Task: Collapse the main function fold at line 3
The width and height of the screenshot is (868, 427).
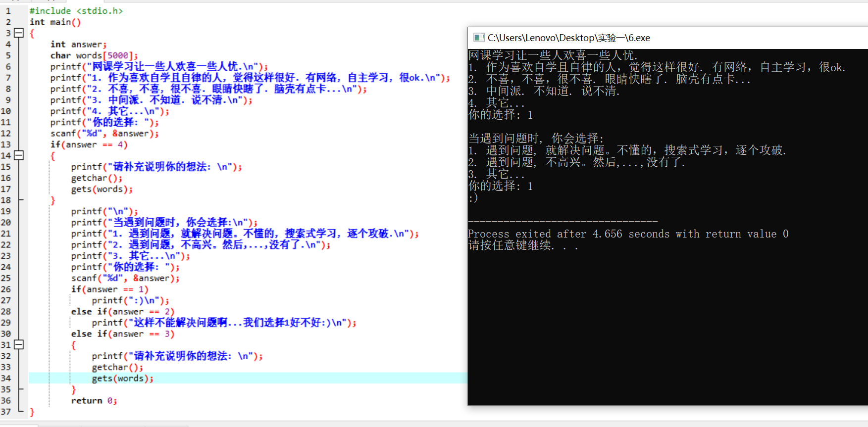Action: click(19, 33)
